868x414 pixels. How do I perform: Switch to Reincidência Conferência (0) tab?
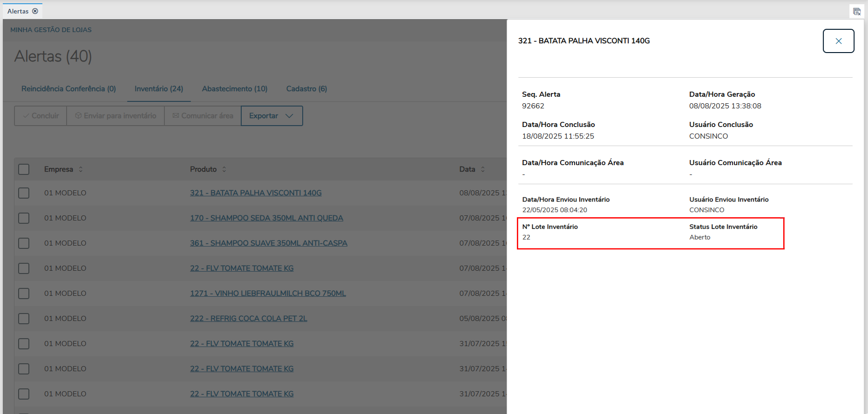pyautogui.click(x=68, y=89)
